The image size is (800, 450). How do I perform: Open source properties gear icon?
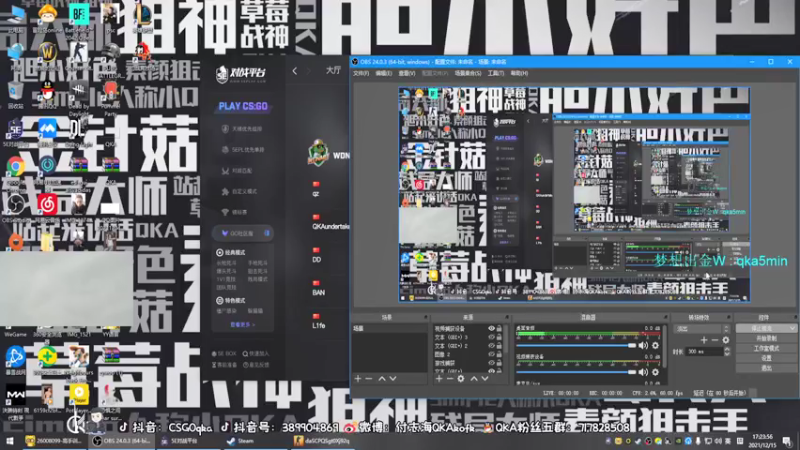click(x=461, y=379)
